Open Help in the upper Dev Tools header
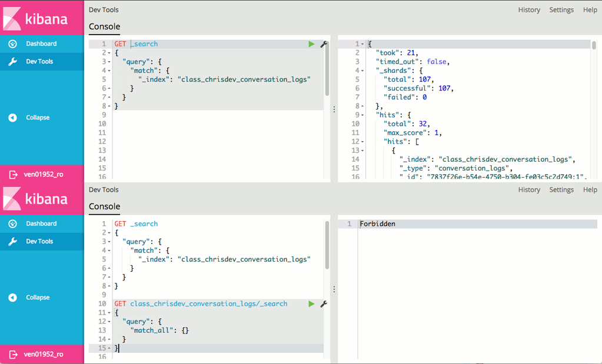The height and width of the screenshot is (364, 602). [590, 10]
